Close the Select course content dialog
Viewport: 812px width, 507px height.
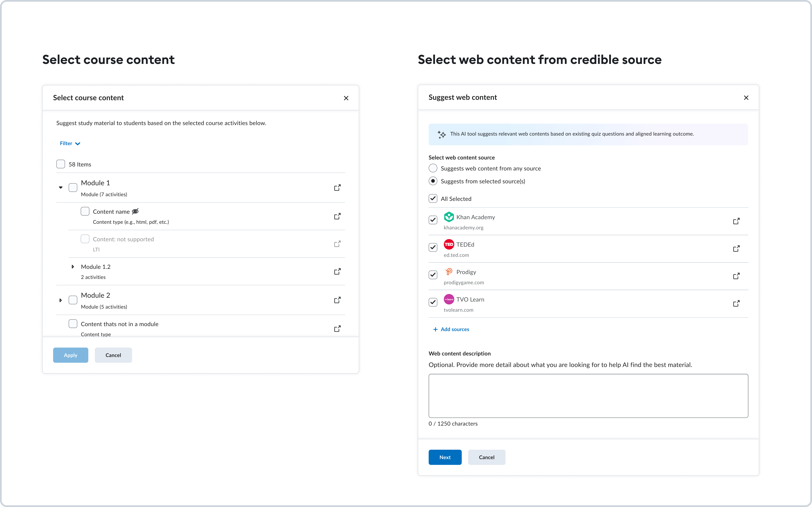346,98
